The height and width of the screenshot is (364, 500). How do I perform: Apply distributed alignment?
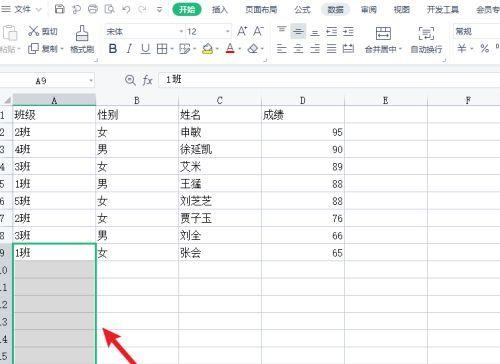pos(348,49)
